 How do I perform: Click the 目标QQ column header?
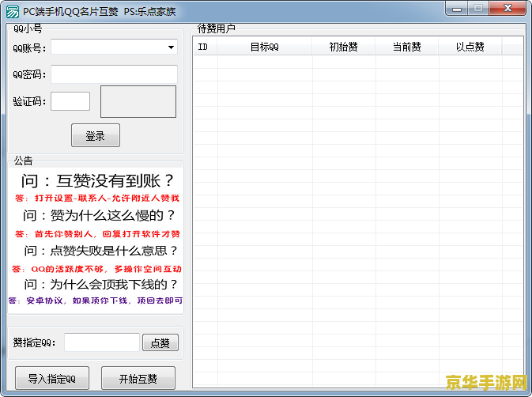tap(264, 47)
